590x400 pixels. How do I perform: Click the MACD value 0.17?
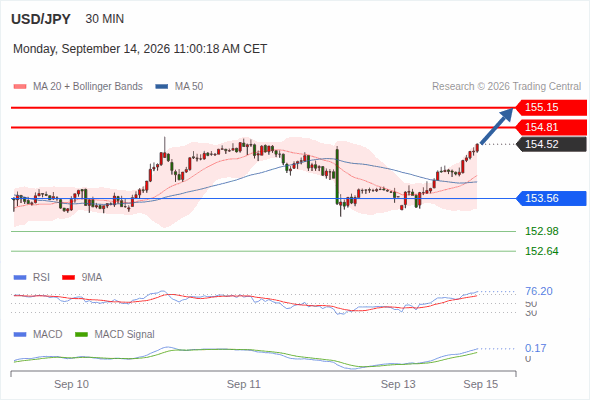tap(535, 348)
